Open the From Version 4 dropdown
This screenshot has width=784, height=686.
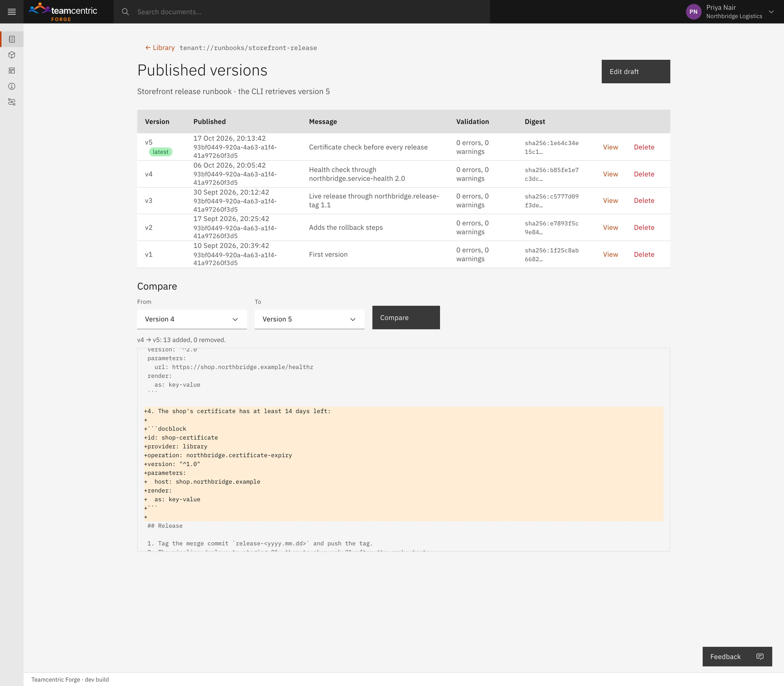pyautogui.click(x=192, y=319)
